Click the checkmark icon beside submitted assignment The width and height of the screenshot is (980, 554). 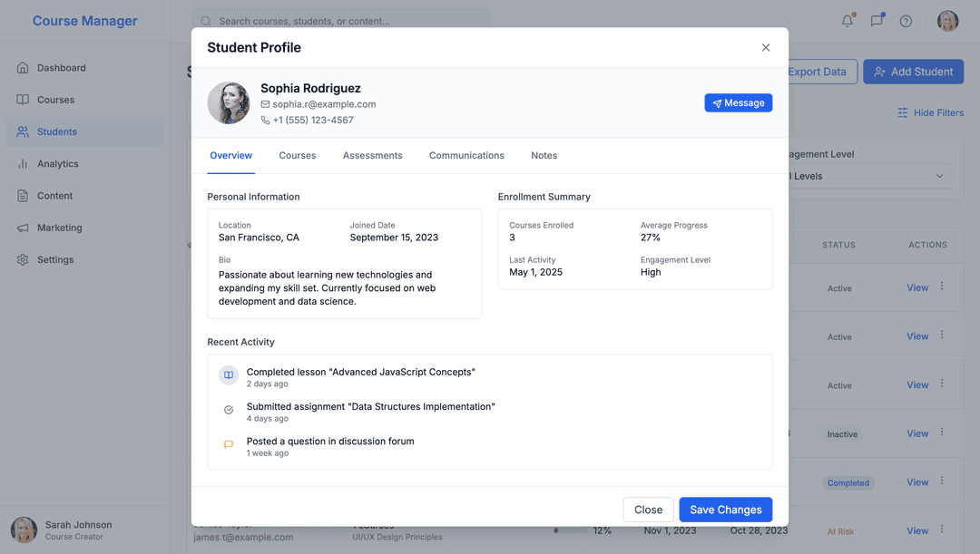pyautogui.click(x=229, y=410)
